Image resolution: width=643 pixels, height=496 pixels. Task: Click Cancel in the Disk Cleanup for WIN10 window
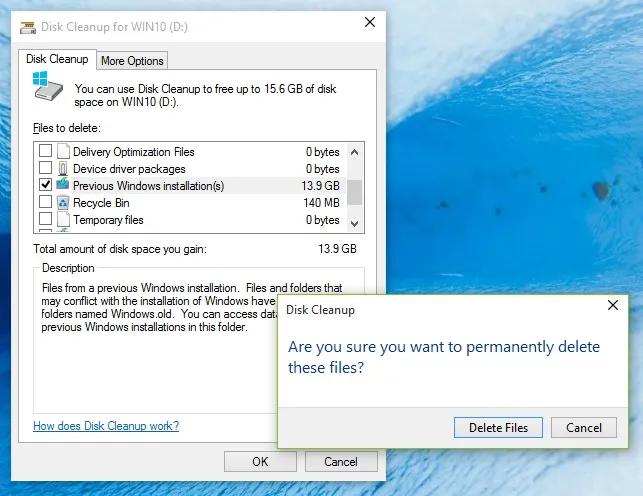[x=341, y=462]
